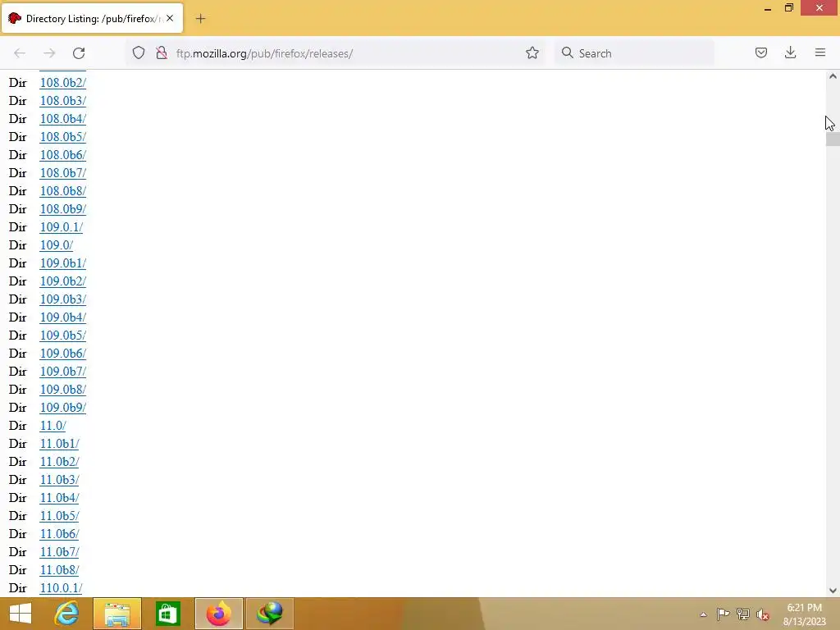This screenshot has width=840, height=630.
Task: Open the 109.0.1/ release folder
Action: pos(61,227)
